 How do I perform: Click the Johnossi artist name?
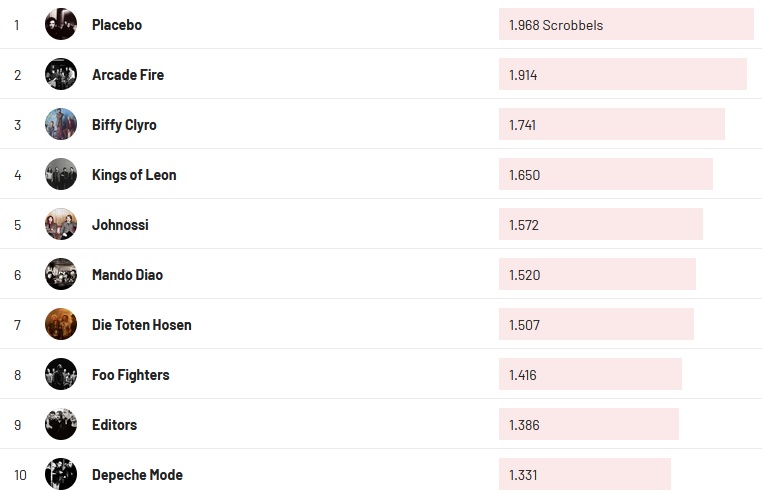pyautogui.click(x=120, y=225)
